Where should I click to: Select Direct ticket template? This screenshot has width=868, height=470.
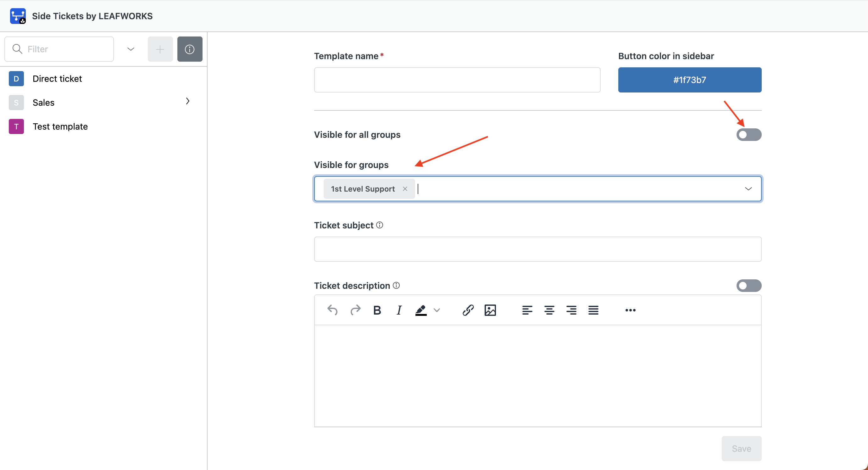pos(57,79)
